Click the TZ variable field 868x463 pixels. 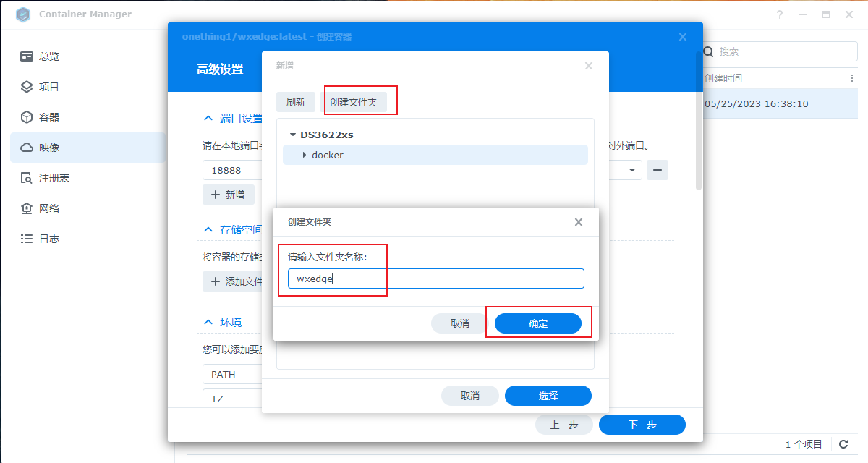click(232, 399)
